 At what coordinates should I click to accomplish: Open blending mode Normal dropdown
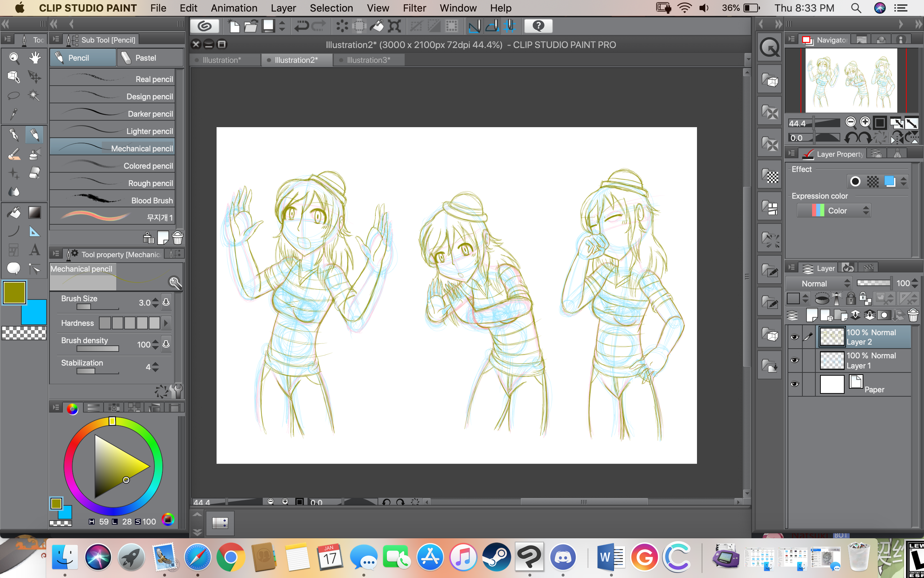click(819, 284)
